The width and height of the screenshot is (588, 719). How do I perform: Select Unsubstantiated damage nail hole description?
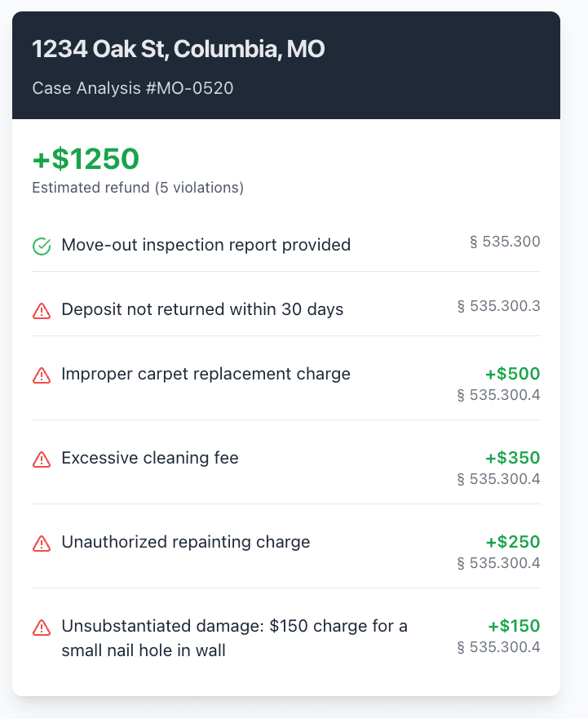coord(234,638)
